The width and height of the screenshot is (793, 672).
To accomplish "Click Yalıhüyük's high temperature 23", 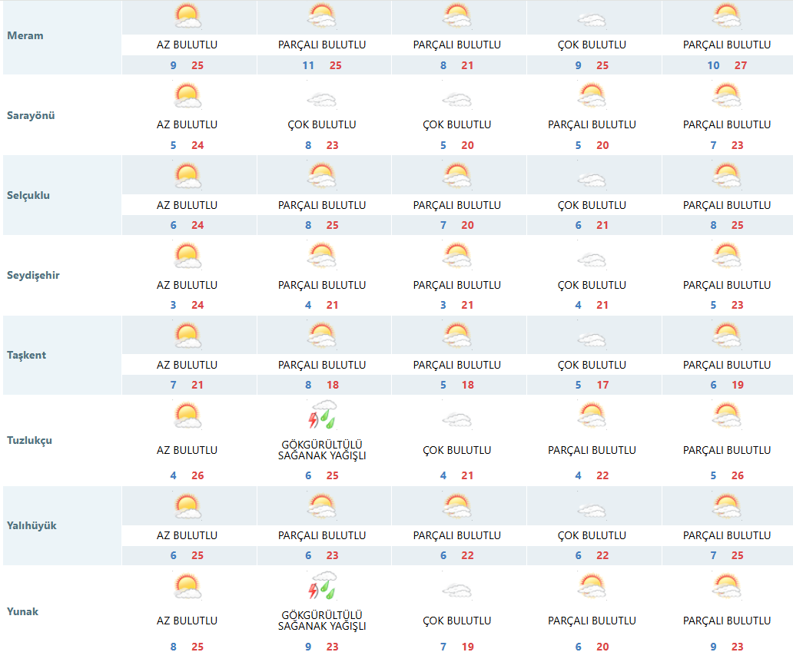I will click(x=332, y=556).
